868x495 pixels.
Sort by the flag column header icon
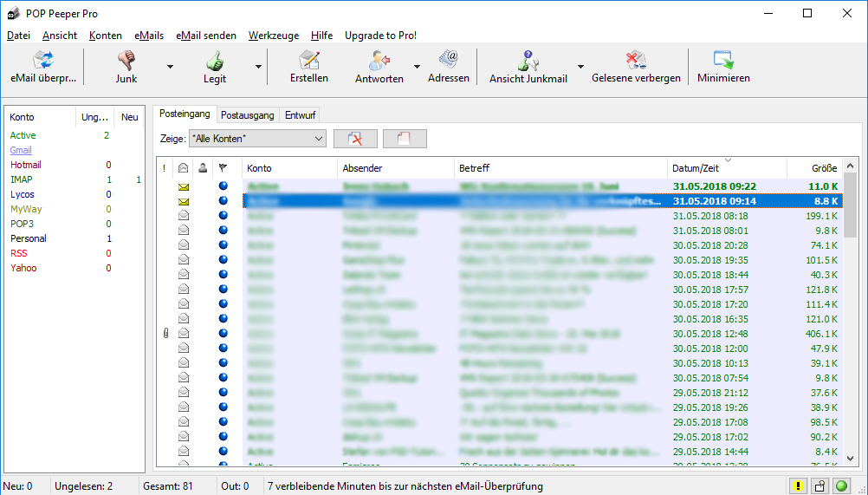pos(223,168)
